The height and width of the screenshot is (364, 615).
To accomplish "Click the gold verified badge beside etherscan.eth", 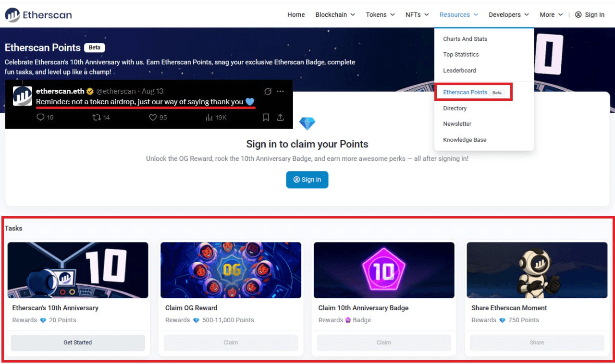I will [x=90, y=91].
